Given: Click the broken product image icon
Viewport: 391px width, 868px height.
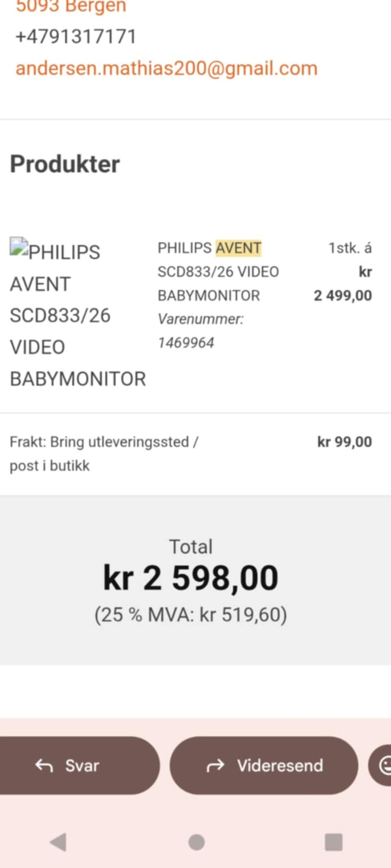Looking at the screenshot, I should 18,247.
